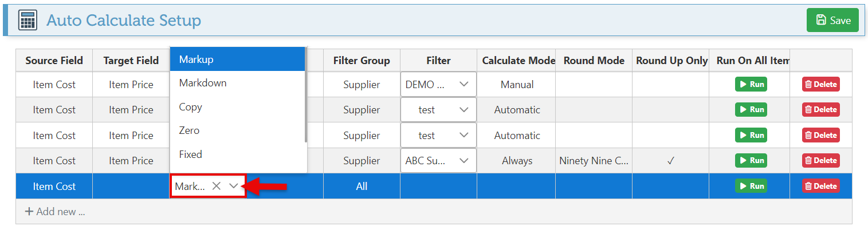Image resolution: width=868 pixels, height=230 pixels.
Task: Run the first Manual calculation row
Action: [751, 85]
